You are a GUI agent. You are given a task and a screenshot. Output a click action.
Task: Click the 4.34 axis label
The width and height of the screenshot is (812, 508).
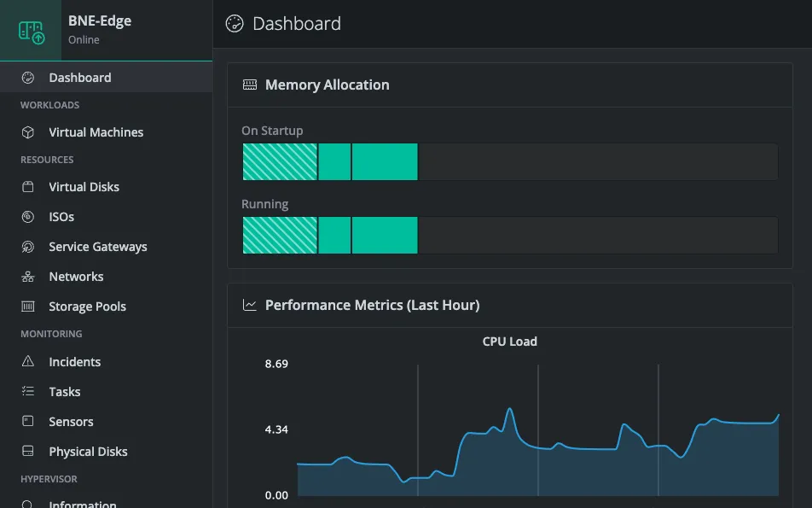pyautogui.click(x=276, y=429)
